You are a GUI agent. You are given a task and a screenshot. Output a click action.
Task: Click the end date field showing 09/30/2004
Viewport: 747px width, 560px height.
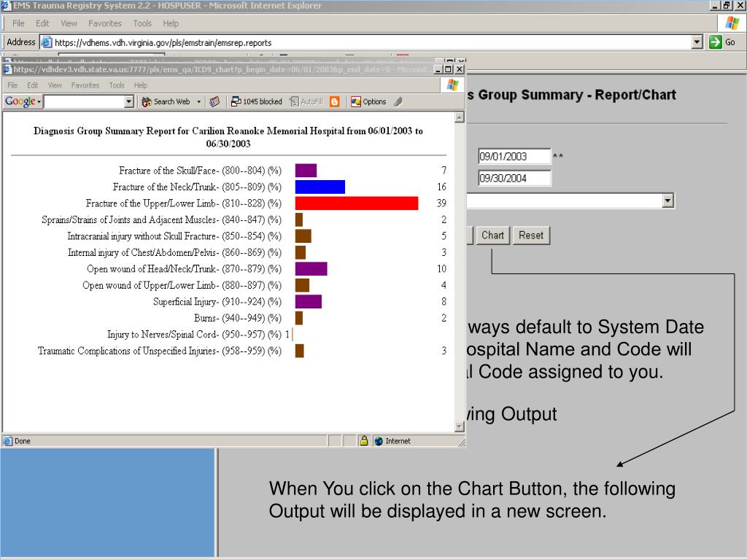514,178
